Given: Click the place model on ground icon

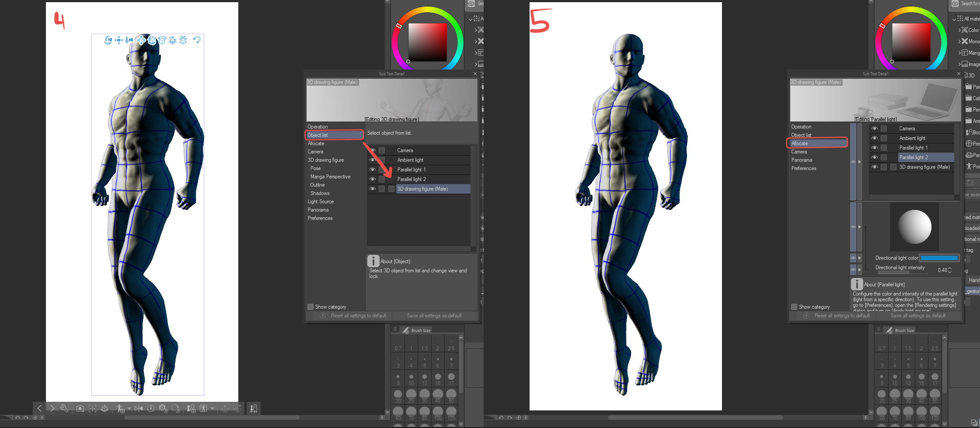Looking at the screenshot, I should click(x=105, y=408).
